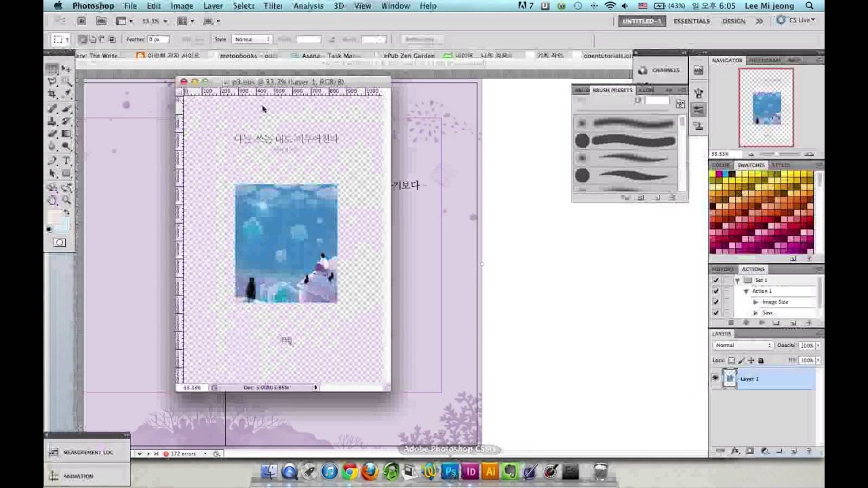Delete the layer with the trash icon
This screenshot has width=868, height=488.
point(809,451)
